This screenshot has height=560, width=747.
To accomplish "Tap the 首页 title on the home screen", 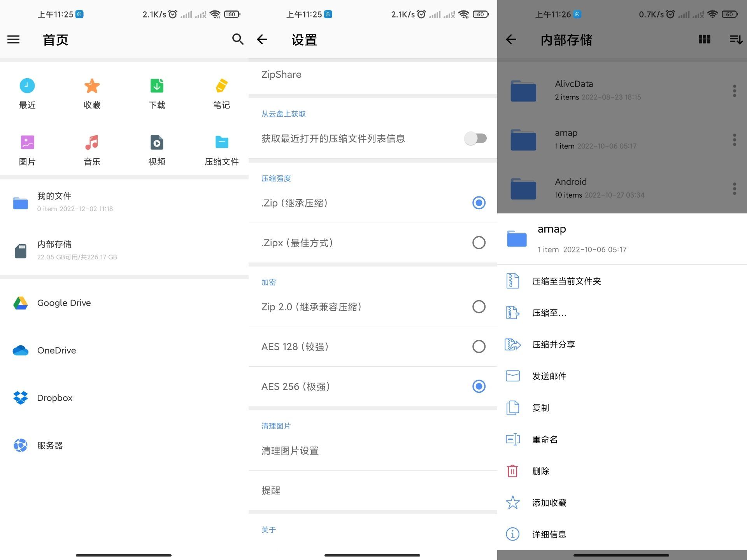I will click(x=56, y=40).
